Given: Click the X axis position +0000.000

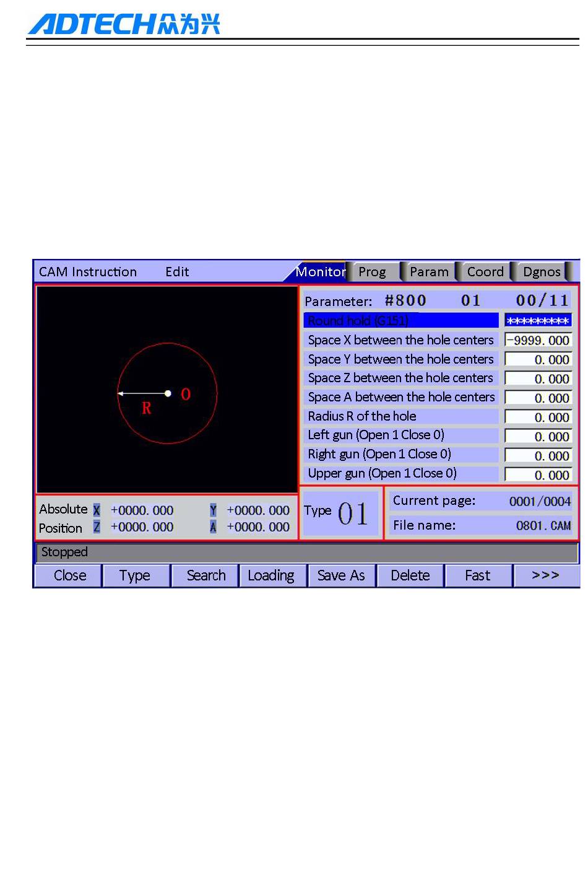Looking at the screenshot, I should tap(142, 510).
